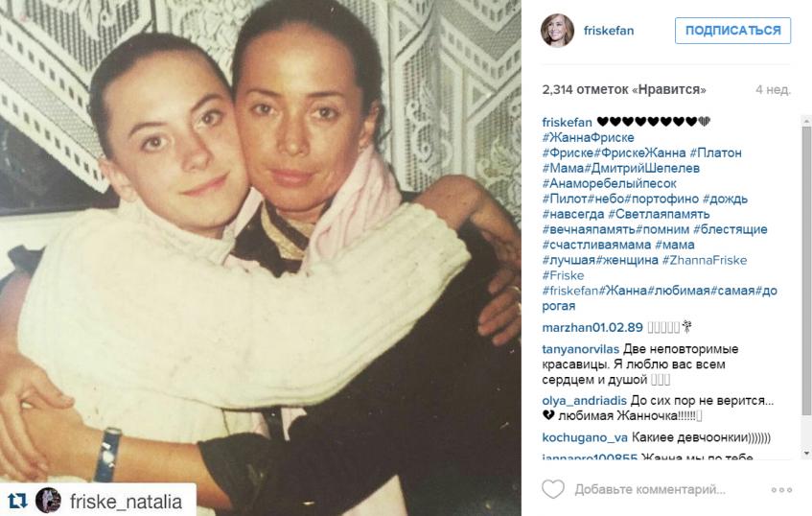Open the friskefan username in header
The height and width of the screenshot is (516, 812).
click(x=609, y=31)
